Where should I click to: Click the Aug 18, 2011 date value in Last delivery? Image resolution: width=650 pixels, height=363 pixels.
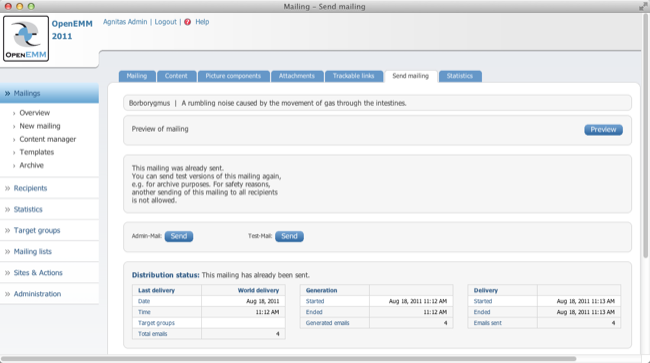pos(262,301)
